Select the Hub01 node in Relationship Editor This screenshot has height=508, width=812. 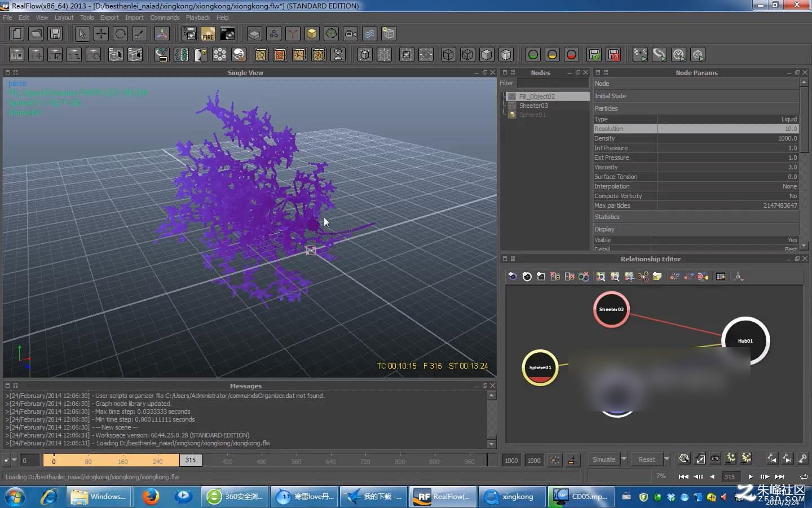coord(745,341)
